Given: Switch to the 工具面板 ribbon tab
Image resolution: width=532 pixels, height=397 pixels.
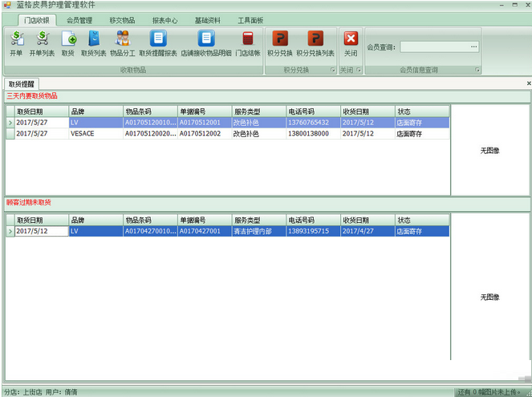Looking at the screenshot, I should pos(250,20).
